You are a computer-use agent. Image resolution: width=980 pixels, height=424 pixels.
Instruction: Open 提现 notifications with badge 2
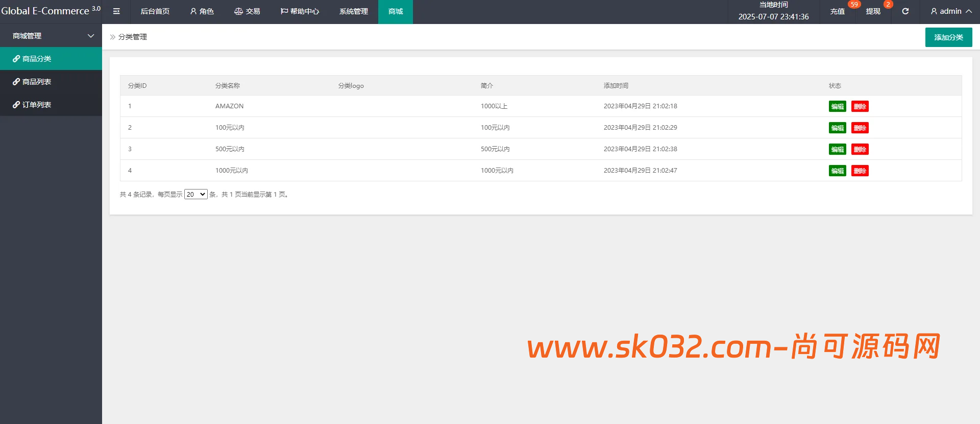click(x=873, y=11)
